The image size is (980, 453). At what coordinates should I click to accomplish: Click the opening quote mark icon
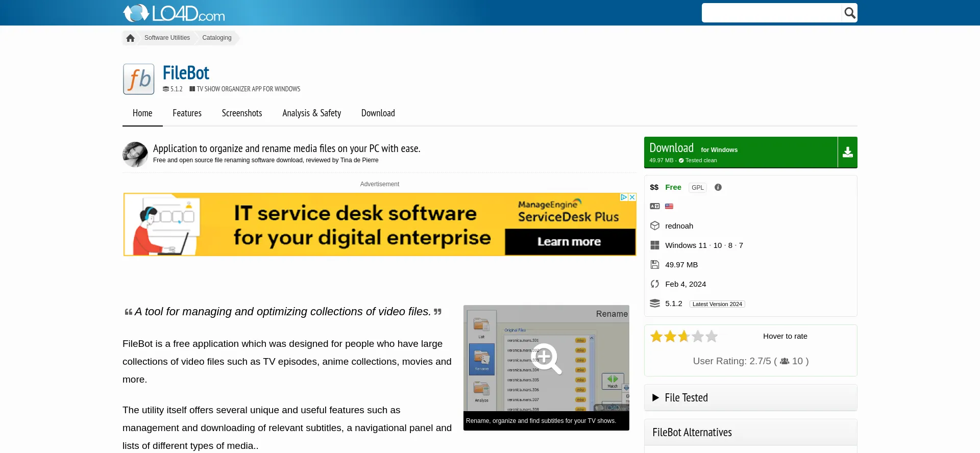pos(129,312)
